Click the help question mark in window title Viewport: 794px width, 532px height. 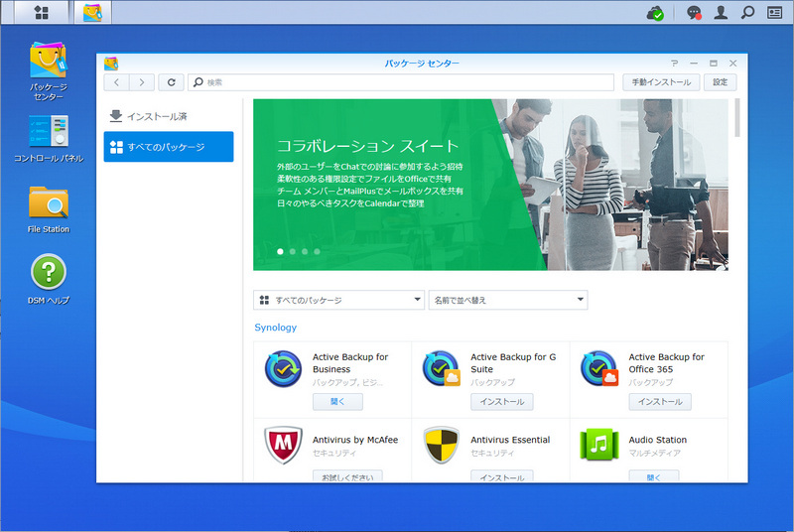coord(674,64)
